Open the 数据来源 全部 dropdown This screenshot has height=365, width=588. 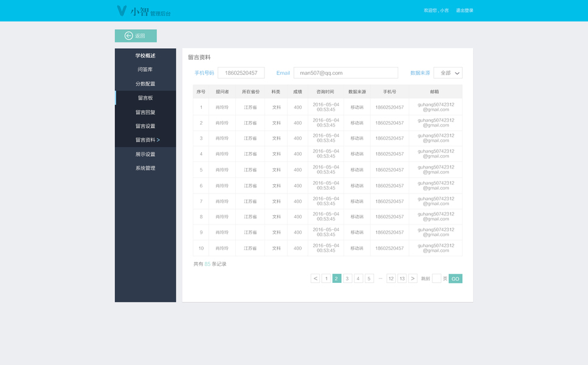[448, 73]
